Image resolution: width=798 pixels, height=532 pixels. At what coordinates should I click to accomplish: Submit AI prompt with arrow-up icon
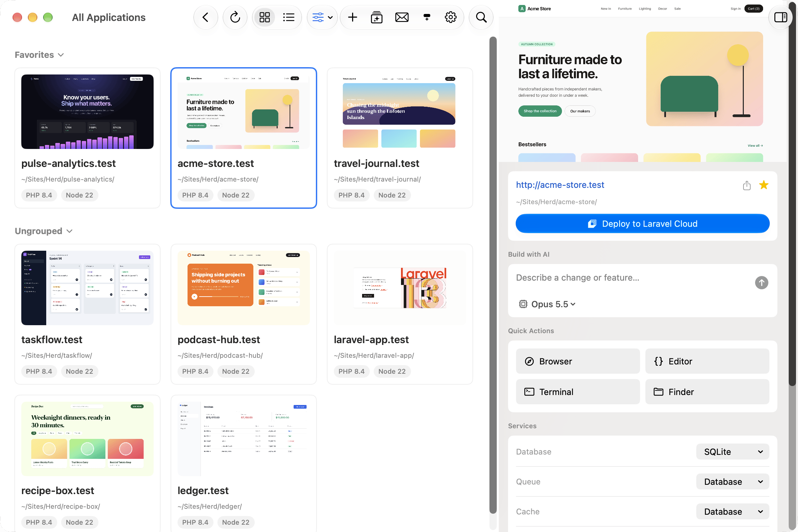(761, 283)
